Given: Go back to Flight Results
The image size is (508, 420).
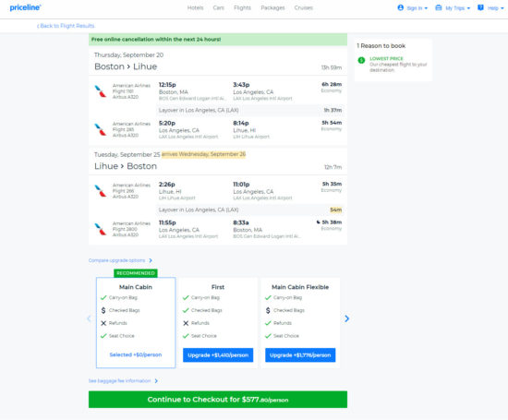Looking at the screenshot, I should point(66,26).
